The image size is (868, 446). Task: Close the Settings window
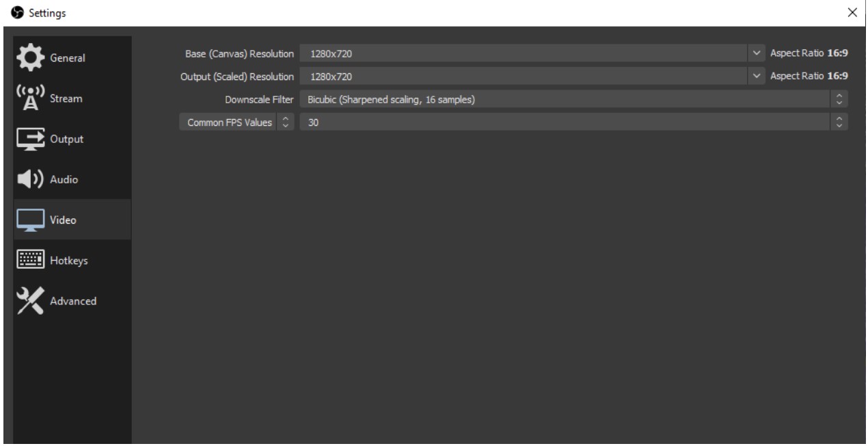(852, 12)
